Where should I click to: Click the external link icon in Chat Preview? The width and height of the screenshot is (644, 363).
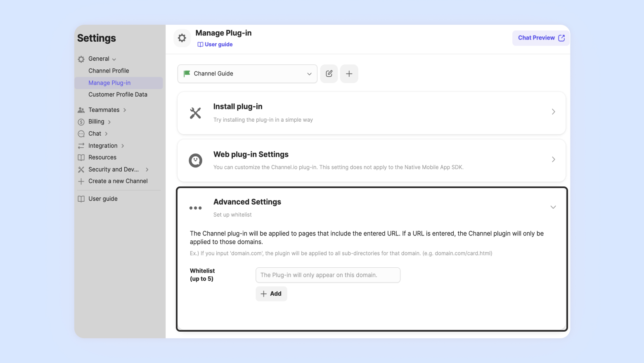pos(561,38)
